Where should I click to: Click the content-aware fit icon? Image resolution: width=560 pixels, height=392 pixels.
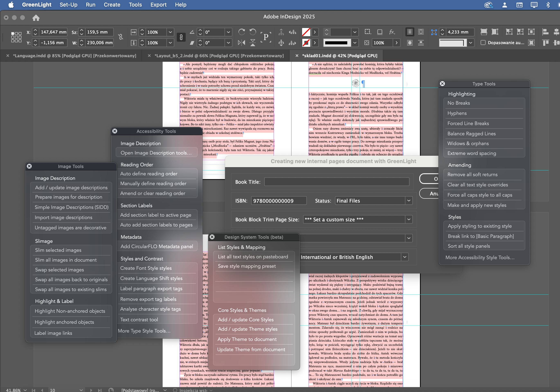(x=531, y=43)
